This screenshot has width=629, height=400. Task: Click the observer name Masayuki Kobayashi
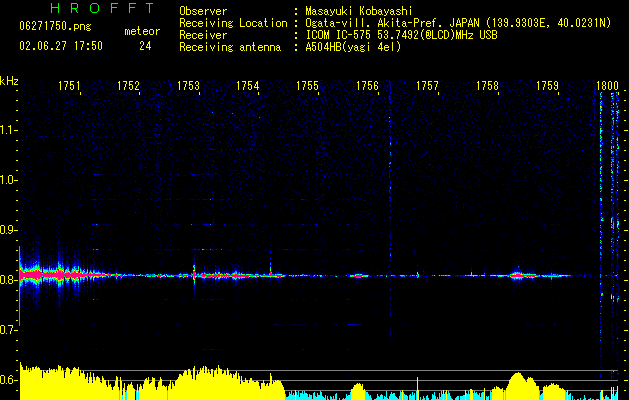pos(359,11)
